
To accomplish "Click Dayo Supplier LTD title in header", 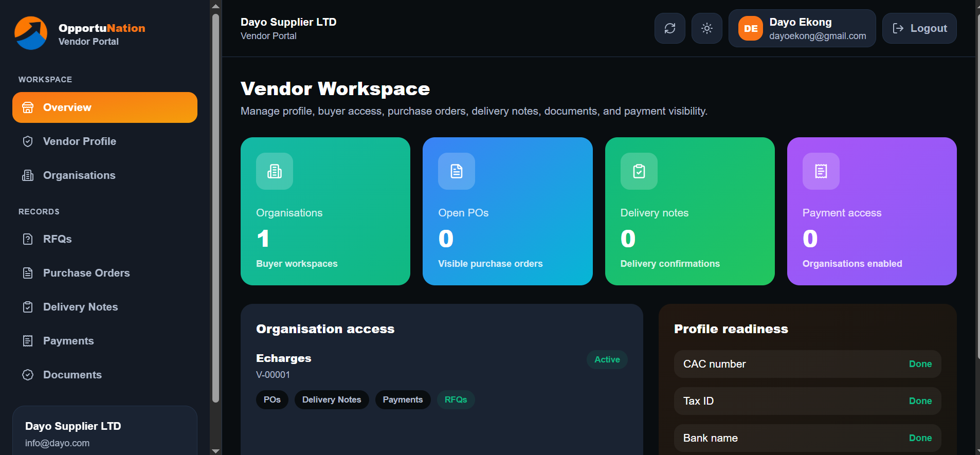I will click(288, 22).
